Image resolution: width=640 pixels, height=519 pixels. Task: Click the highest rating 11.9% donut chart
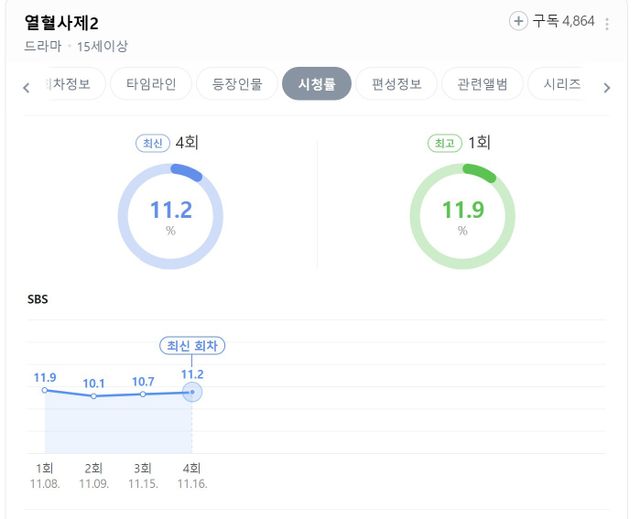click(x=462, y=216)
